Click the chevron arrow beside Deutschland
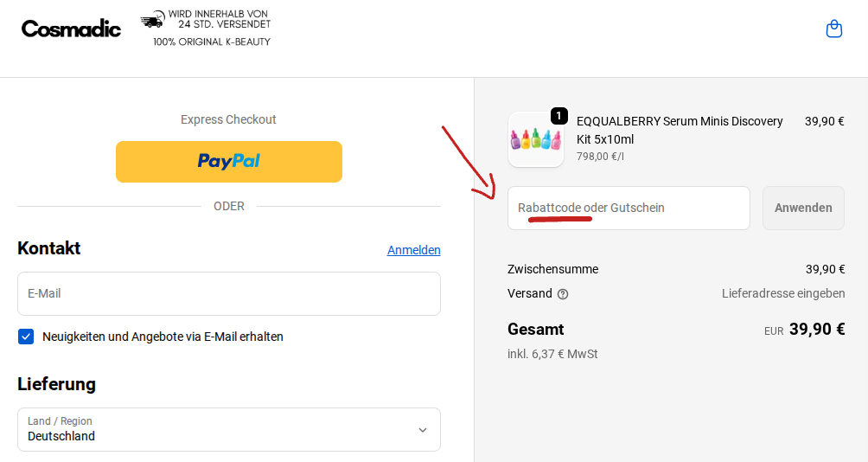 422,430
